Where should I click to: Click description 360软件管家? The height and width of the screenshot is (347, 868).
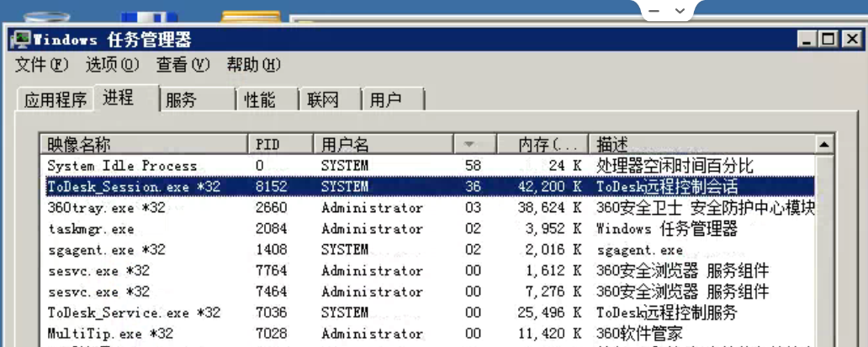pyautogui.click(x=639, y=334)
